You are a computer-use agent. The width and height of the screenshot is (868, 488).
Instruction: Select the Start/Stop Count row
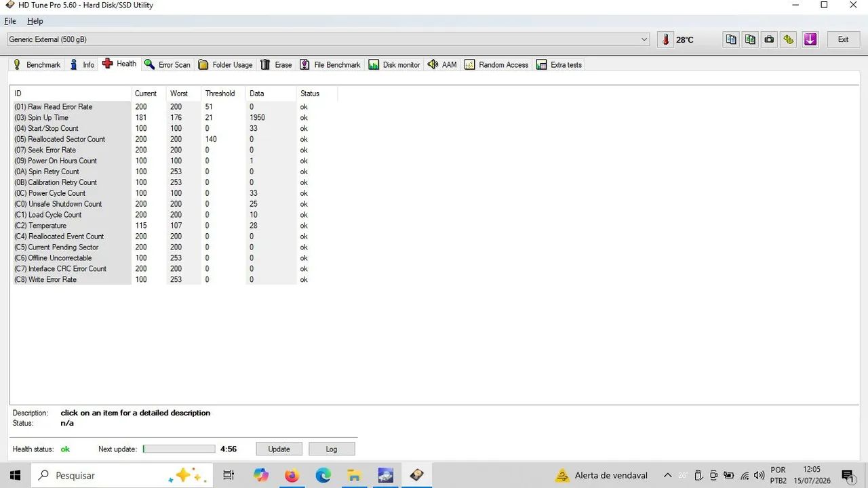(x=174, y=128)
